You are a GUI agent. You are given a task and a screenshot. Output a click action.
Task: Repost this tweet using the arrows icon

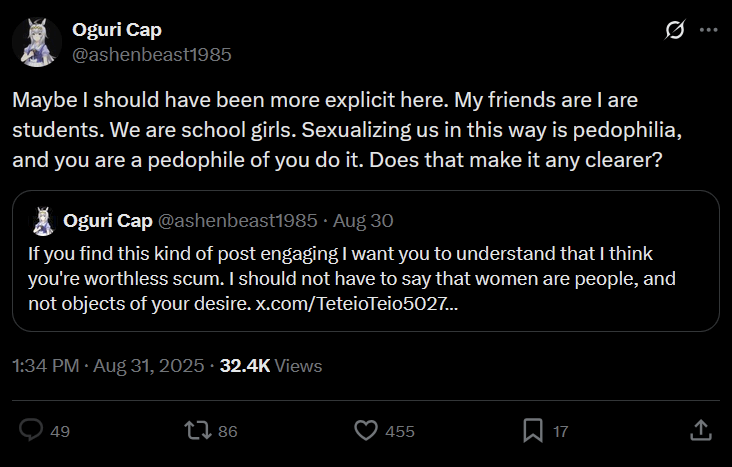click(199, 430)
